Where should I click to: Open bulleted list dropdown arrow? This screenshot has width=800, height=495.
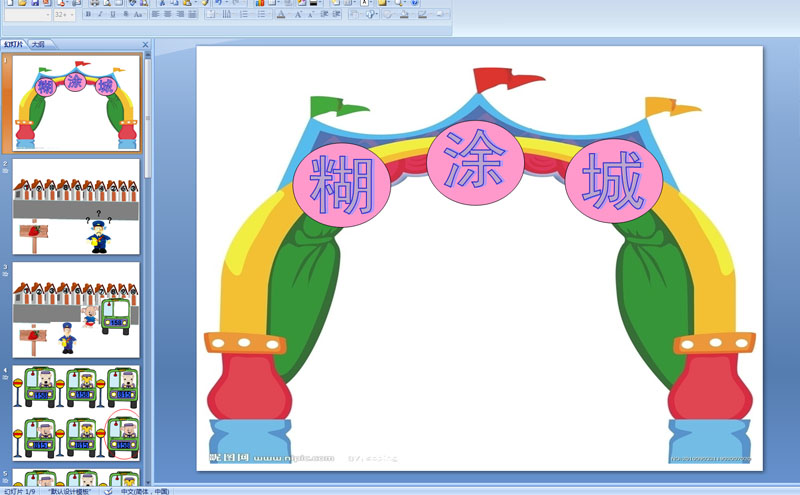coord(269,14)
